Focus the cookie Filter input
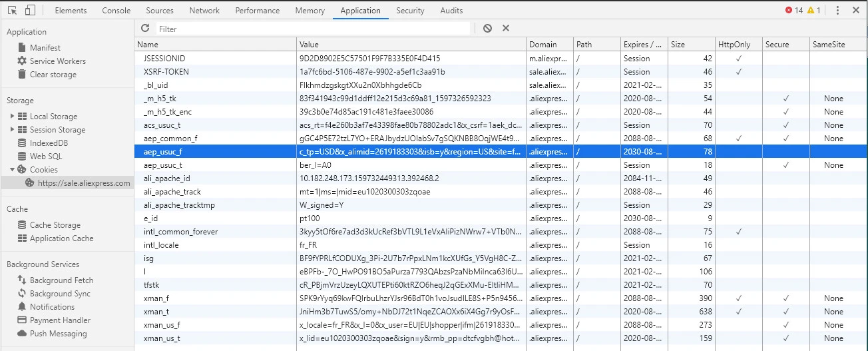This screenshot has height=351, width=868. (x=313, y=29)
